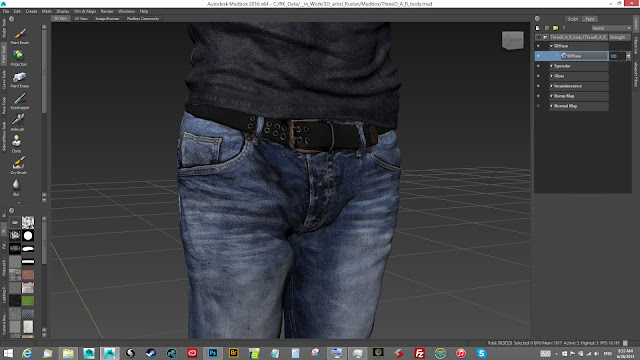Screen dimensions: 640x360
Task: Open Internet Explorer from the taskbar
Action: 27,353
